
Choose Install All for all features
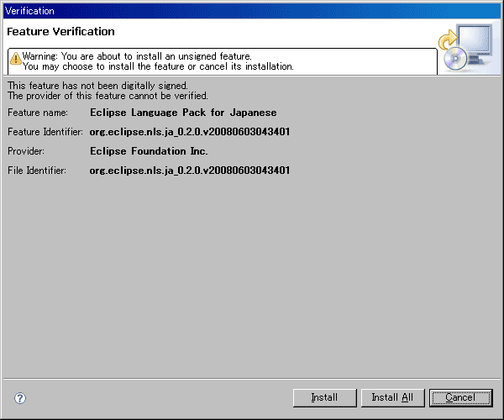392,397
